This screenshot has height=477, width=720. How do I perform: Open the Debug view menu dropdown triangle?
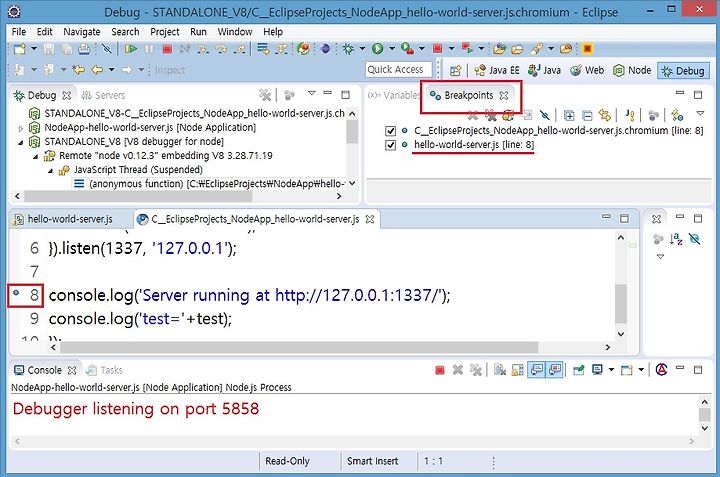[312, 93]
